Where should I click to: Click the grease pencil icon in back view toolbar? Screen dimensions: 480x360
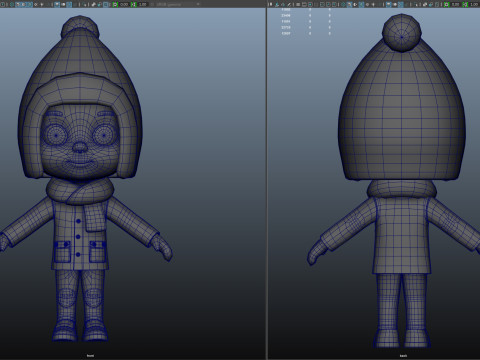[289, 5]
